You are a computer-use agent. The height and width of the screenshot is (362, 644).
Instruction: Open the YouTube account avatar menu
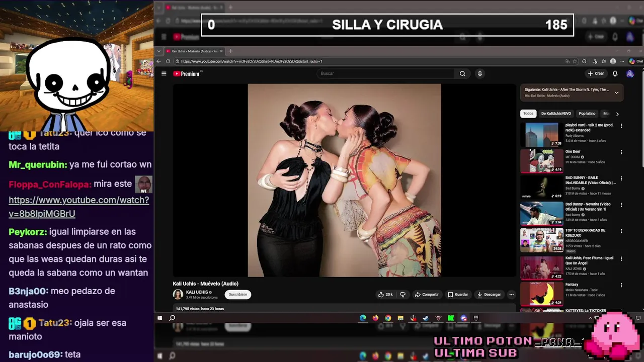[x=630, y=73]
